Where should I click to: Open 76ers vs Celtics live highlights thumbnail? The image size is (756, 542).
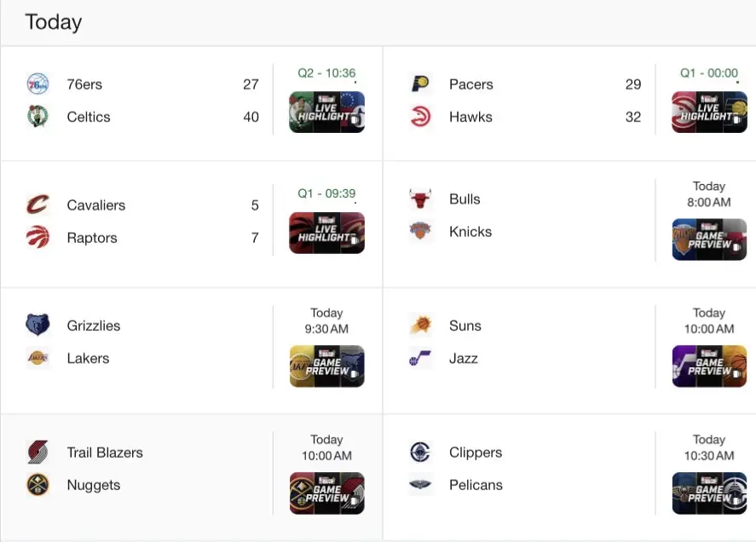click(x=327, y=112)
